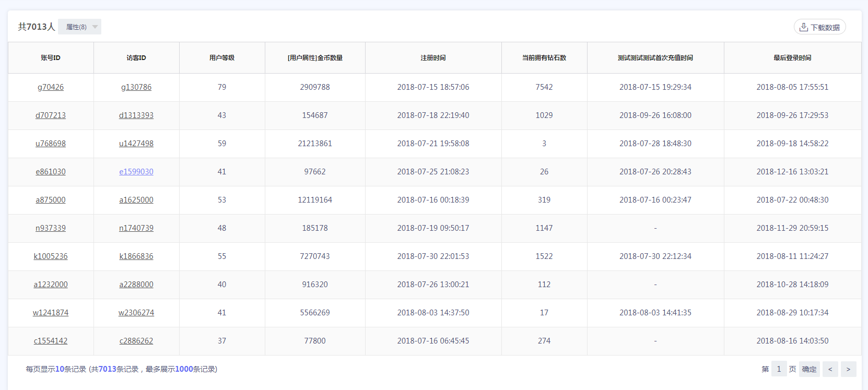Go to the previous page arrow
This screenshot has width=868, height=390.
coord(830,369)
